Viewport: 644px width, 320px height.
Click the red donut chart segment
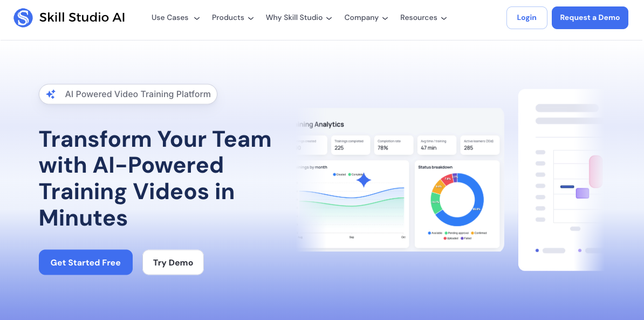[x=447, y=179]
